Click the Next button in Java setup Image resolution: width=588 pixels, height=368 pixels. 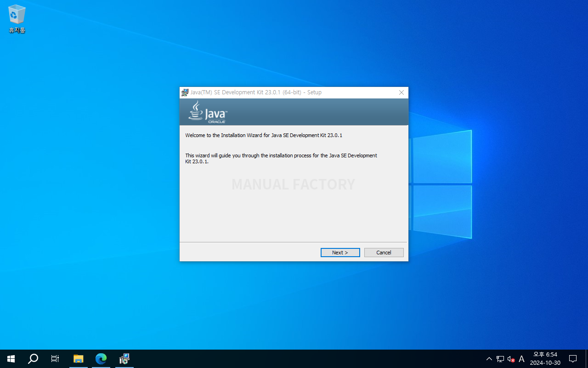[x=340, y=253]
